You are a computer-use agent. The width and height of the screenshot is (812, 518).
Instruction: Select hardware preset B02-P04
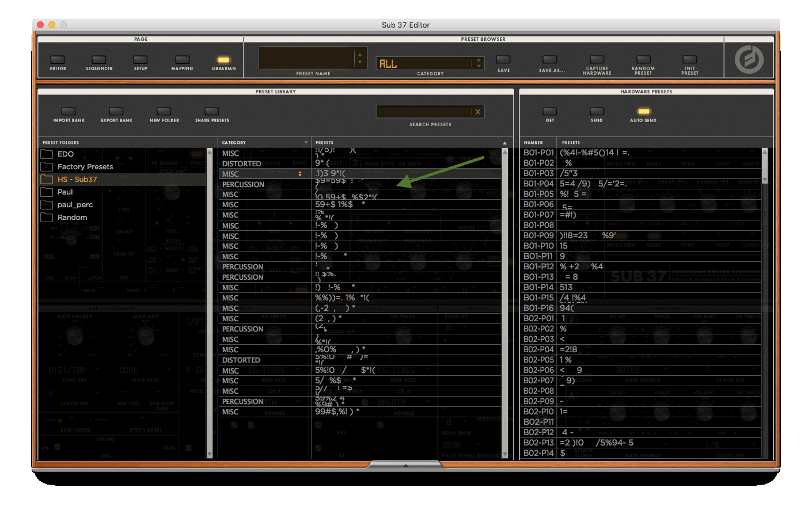coord(640,349)
